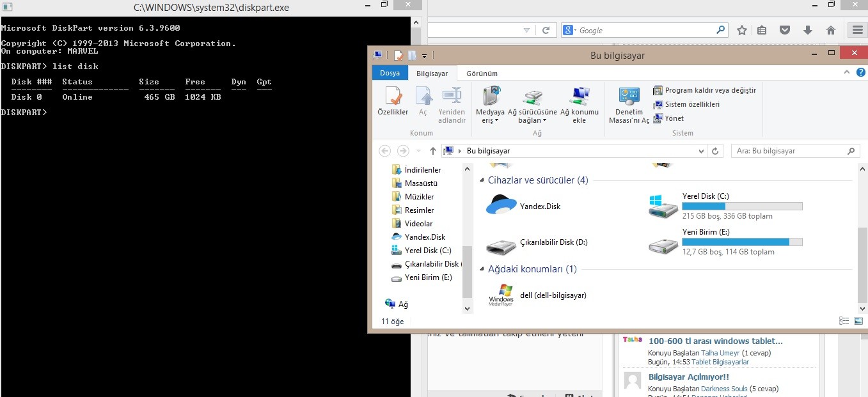Collapse the Cihazlar ve sürücüler group
This screenshot has height=397, width=868.
(482, 181)
